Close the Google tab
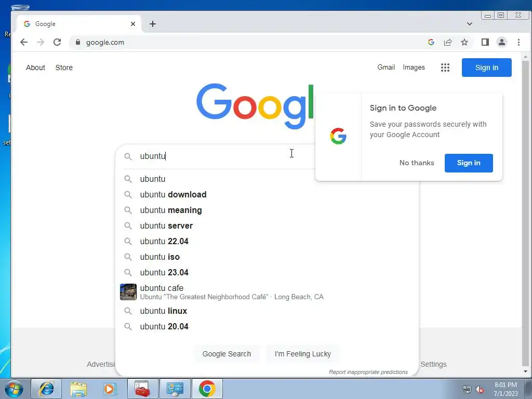Image resolution: width=532 pixels, height=399 pixels. click(x=133, y=24)
